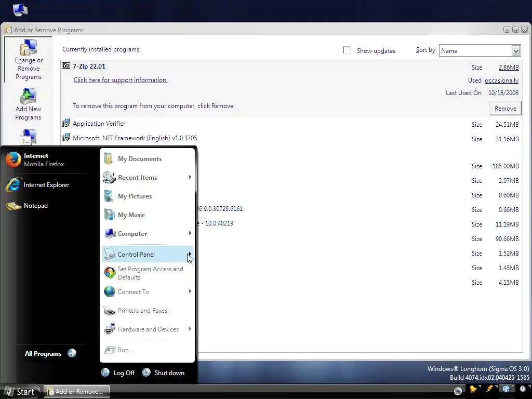The image size is (532, 399).
Task: Click the Shut down power icon
Action: click(146, 373)
